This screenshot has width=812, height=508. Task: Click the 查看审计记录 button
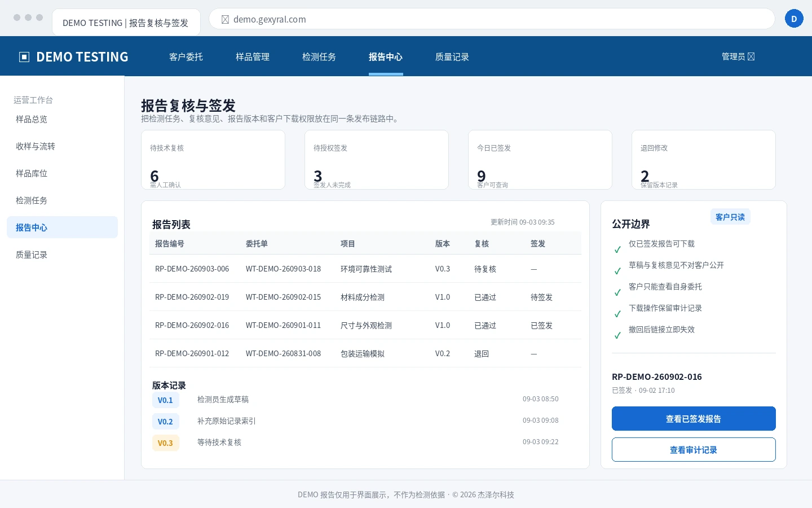pyautogui.click(x=694, y=450)
